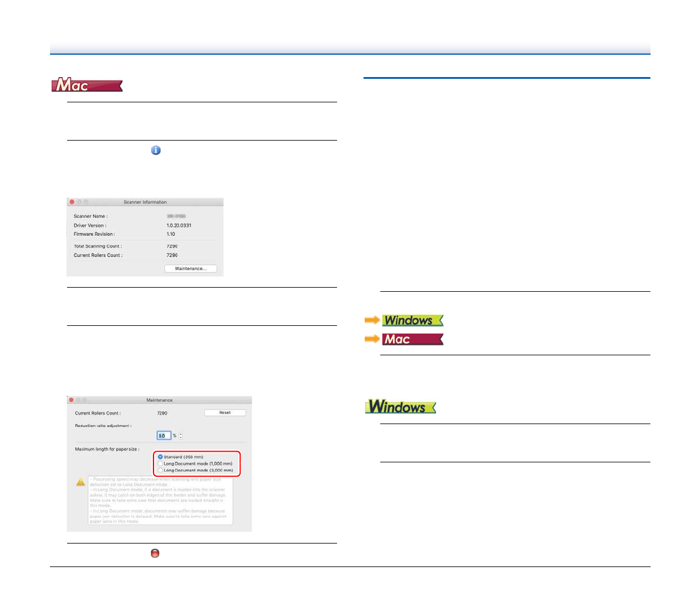Click the blue information icon
The image size is (700, 600).
coord(155,151)
